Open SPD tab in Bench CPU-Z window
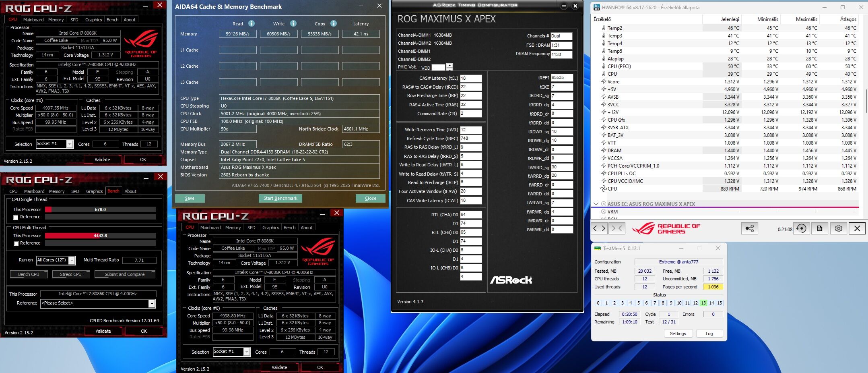 click(75, 191)
